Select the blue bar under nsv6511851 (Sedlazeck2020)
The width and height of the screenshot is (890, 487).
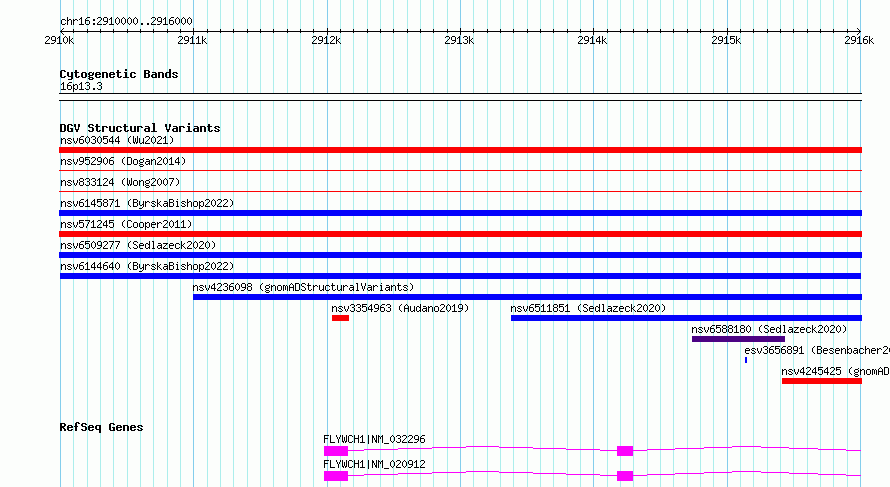686,318
